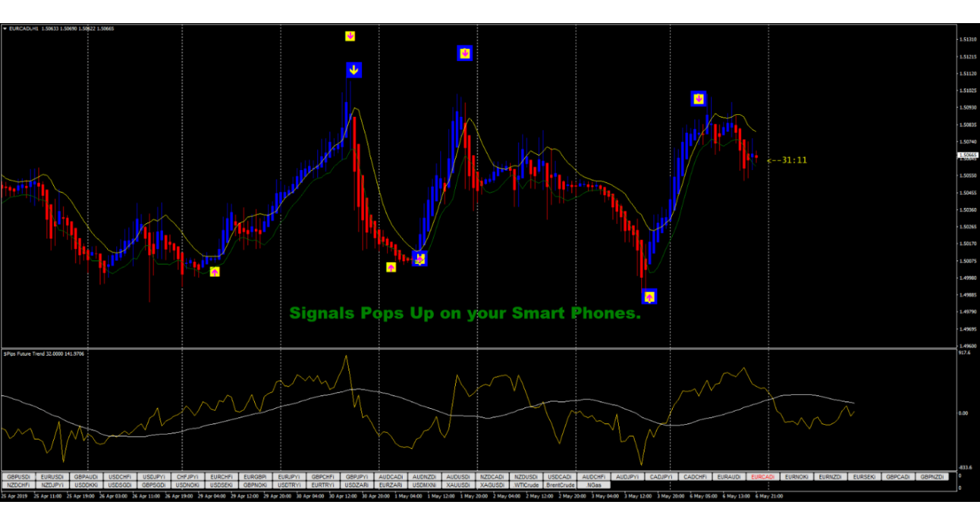
Task: Click the yellow buy arrow near 29 Apr
Action: [x=215, y=272]
